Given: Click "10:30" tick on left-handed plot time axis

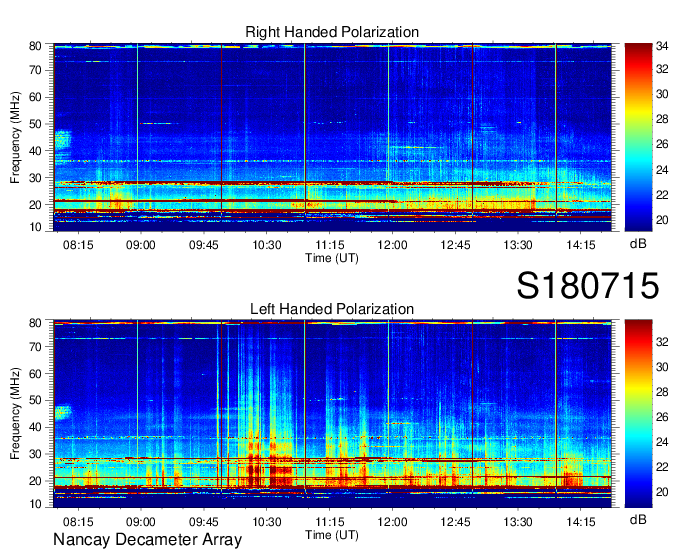Looking at the screenshot, I should (x=267, y=522).
